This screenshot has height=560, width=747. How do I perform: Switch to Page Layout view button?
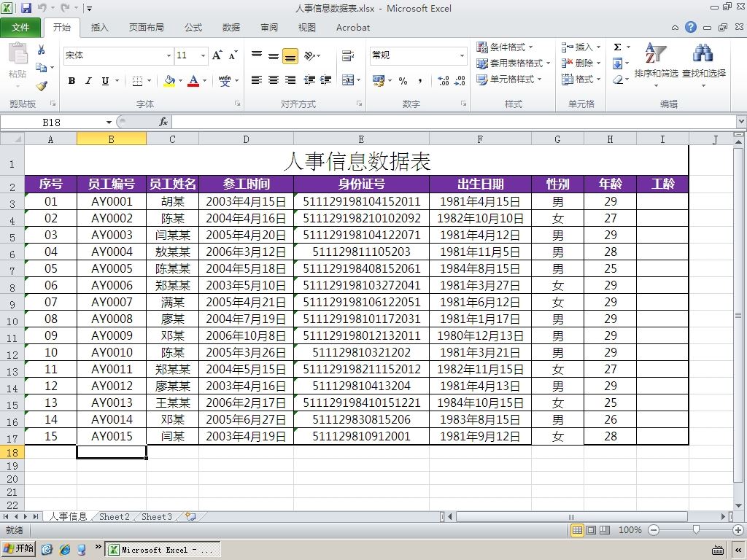591,530
